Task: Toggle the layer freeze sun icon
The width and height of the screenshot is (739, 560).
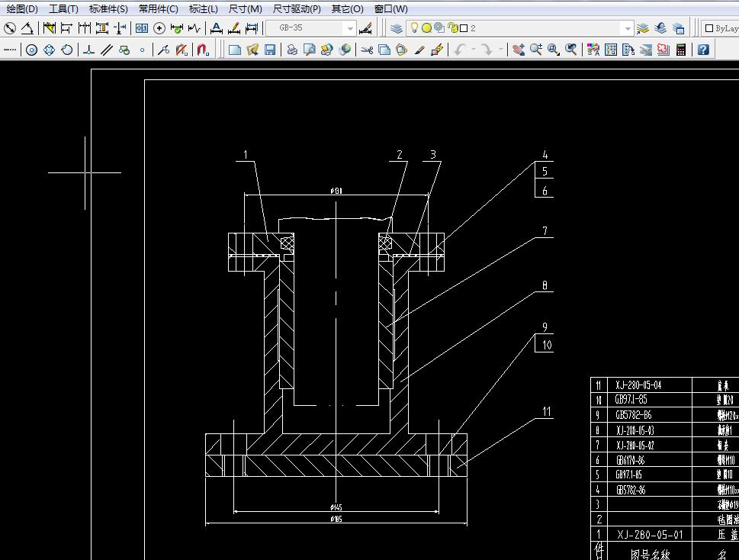Action: coord(426,28)
